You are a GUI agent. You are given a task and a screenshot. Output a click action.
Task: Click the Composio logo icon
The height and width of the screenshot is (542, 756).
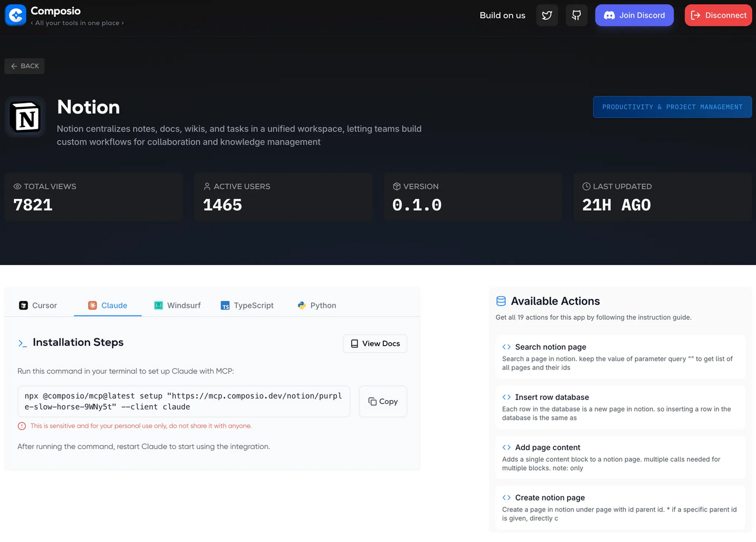[x=16, y=15]
